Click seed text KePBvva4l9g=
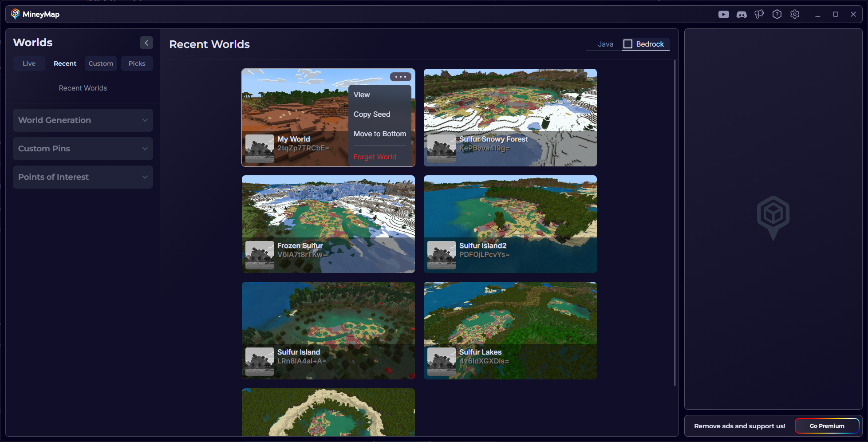Image resolution: width=868 pixels, height=442 pixels. [485, 148]
